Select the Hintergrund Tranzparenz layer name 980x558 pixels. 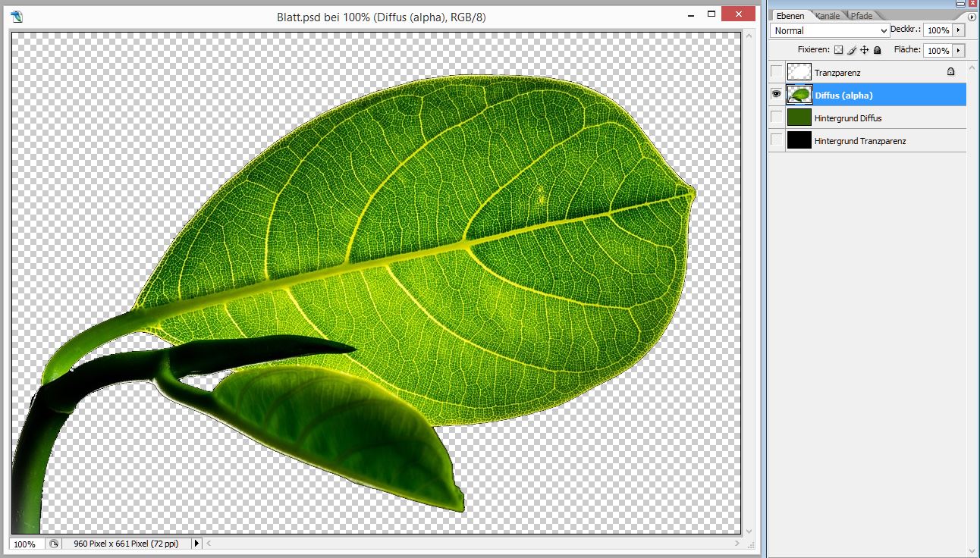tap(860, 141)
